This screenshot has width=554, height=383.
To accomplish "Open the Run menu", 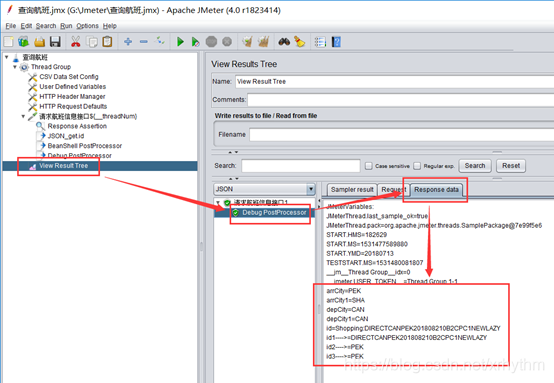I will click(x=66, y=26).
